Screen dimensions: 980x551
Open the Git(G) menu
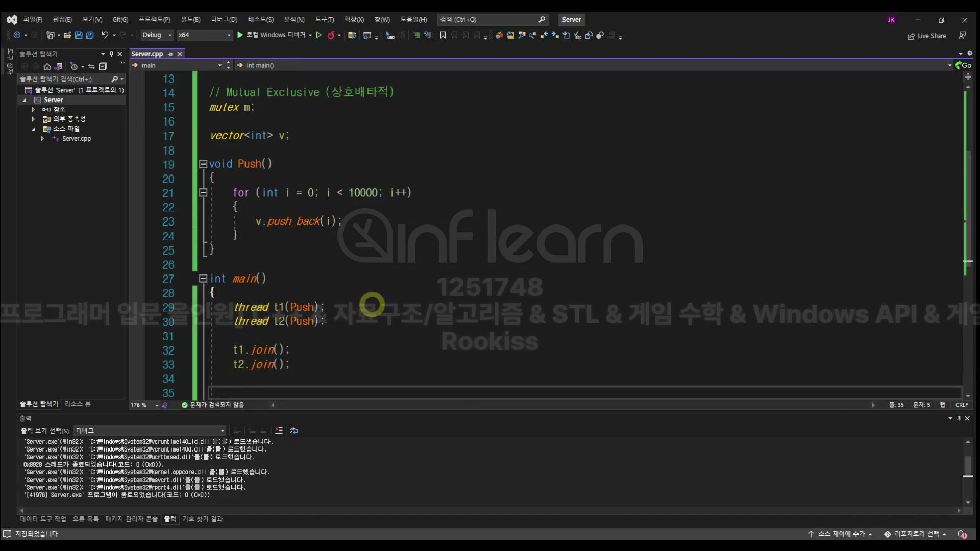click(120, 20)
